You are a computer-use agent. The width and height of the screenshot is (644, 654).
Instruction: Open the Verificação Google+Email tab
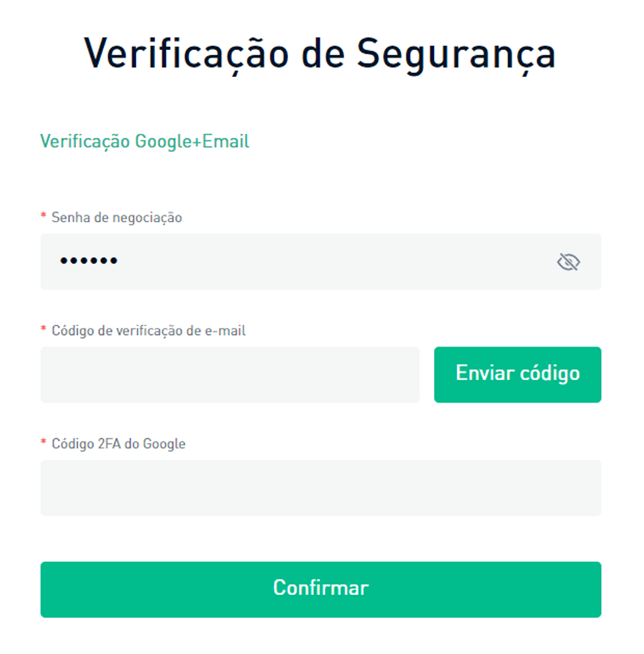click(145, 141)
